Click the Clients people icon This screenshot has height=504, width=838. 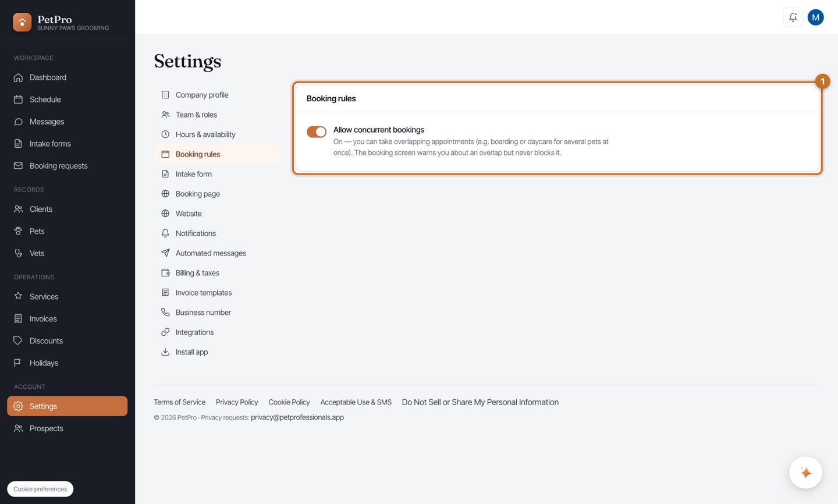tap(18, 209)
